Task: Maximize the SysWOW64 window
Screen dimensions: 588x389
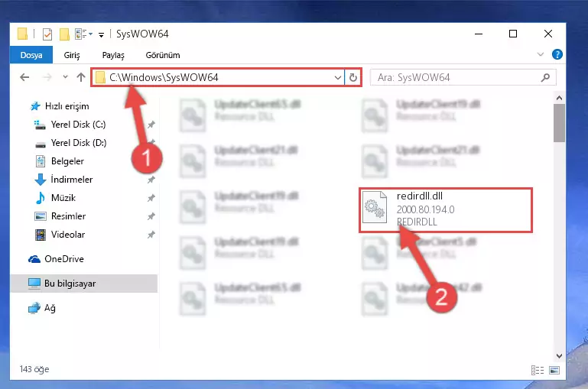Action: [513, 34]
